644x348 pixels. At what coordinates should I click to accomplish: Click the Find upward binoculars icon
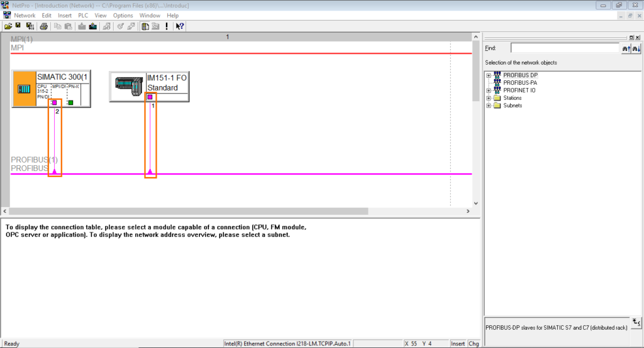[x=626, y=48]
